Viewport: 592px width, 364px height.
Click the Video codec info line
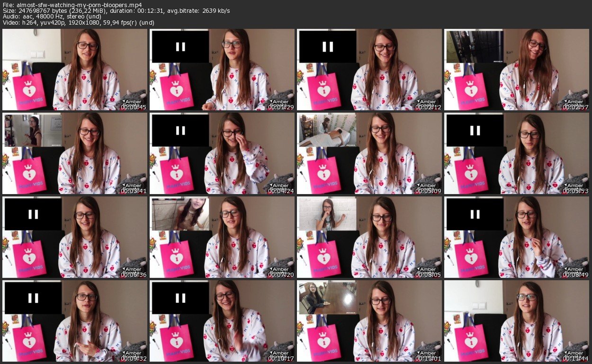coord(78,23)
